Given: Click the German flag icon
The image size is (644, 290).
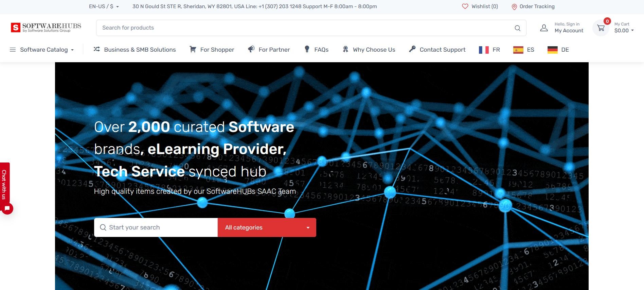Looking at the screenshot, I should (553, 50).
